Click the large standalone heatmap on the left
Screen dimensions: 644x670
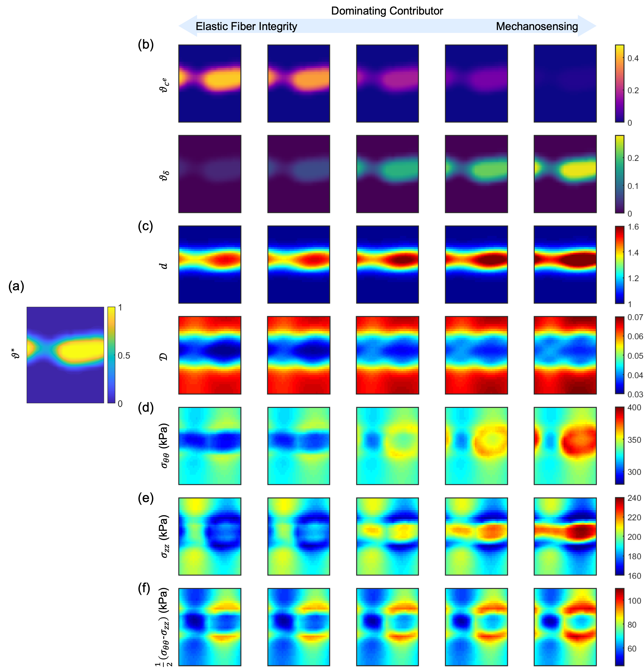point(65,355)
